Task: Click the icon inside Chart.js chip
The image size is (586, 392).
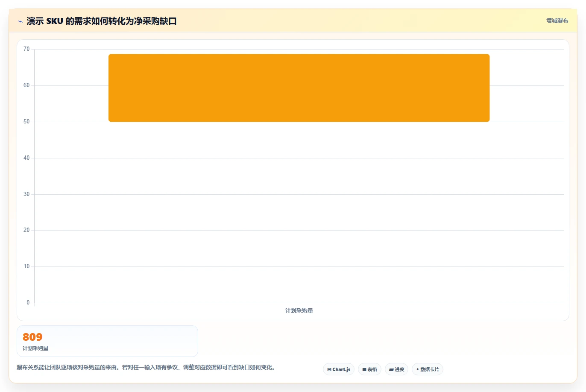Action: (x=329, y=369)
